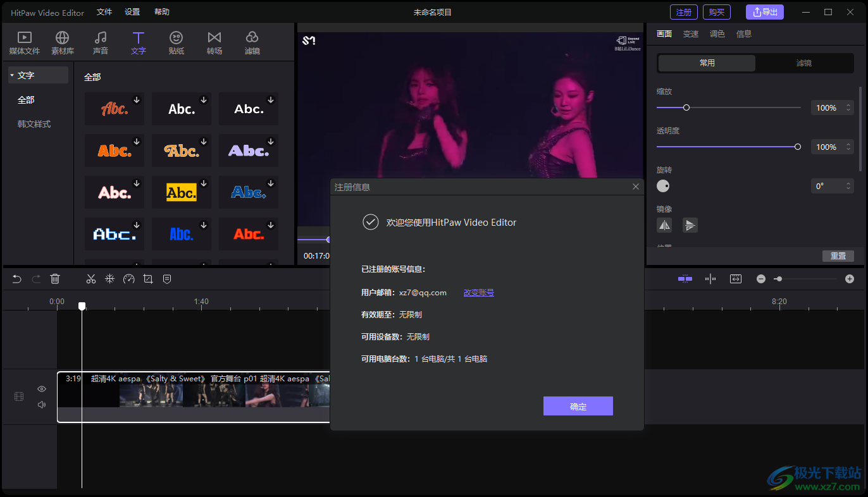868x497 pixels.
Task: Switch to the 画面 tab
Action: click(x=664, y=34)
